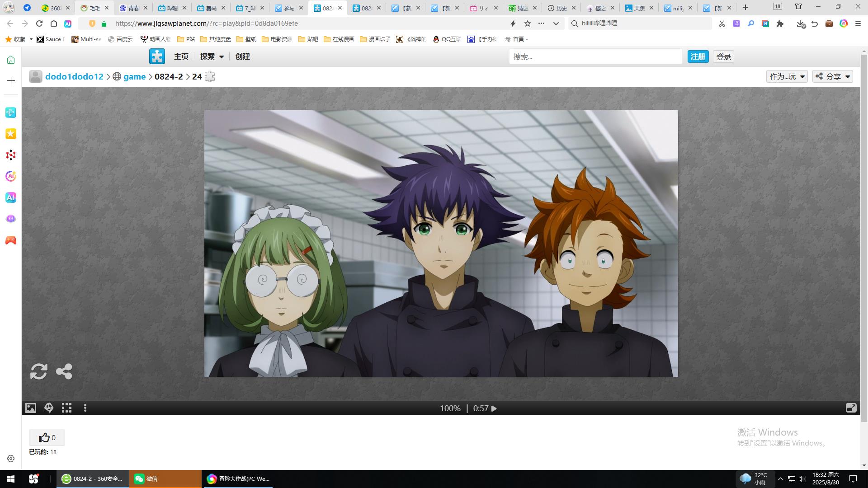Open dodo1dodo12 user avatar
Screen dimensions: 868x488
[x=36, y=76]
